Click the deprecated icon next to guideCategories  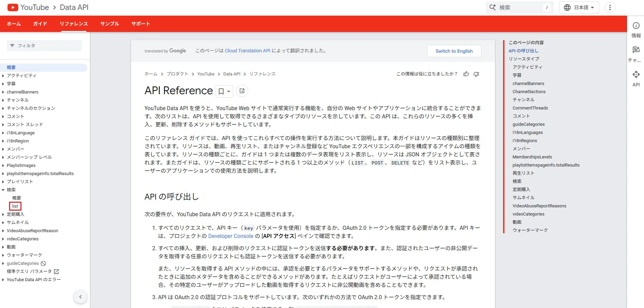tap(43, 263)
